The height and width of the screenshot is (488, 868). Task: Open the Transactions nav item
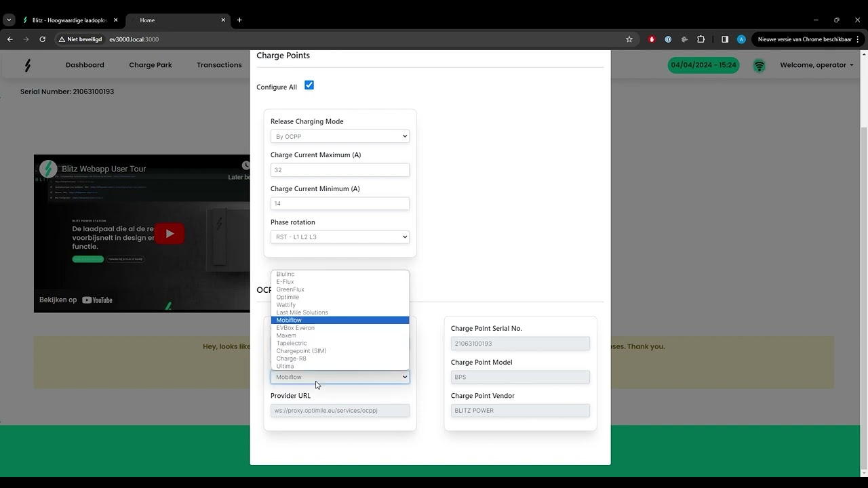(219, 65)
